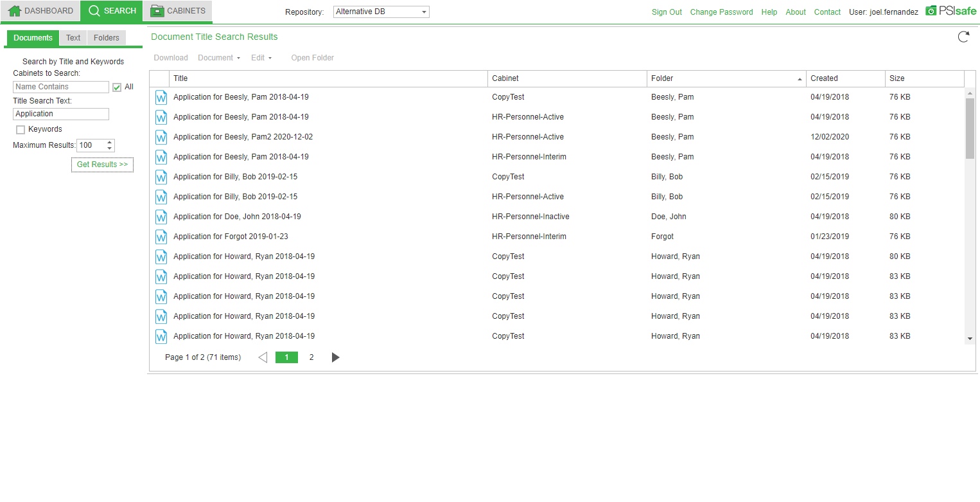The height and width of the screenshot is (502, 980).
Task: Click the Word icon for Billy, Bob HR-Personnel-Active row
Action: (x=161, y=197)
